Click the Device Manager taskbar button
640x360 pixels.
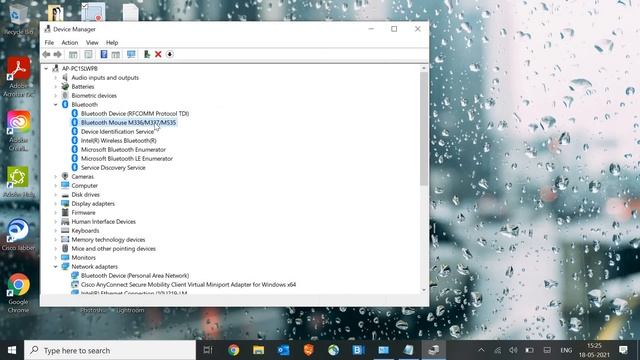tap(433, 350)
